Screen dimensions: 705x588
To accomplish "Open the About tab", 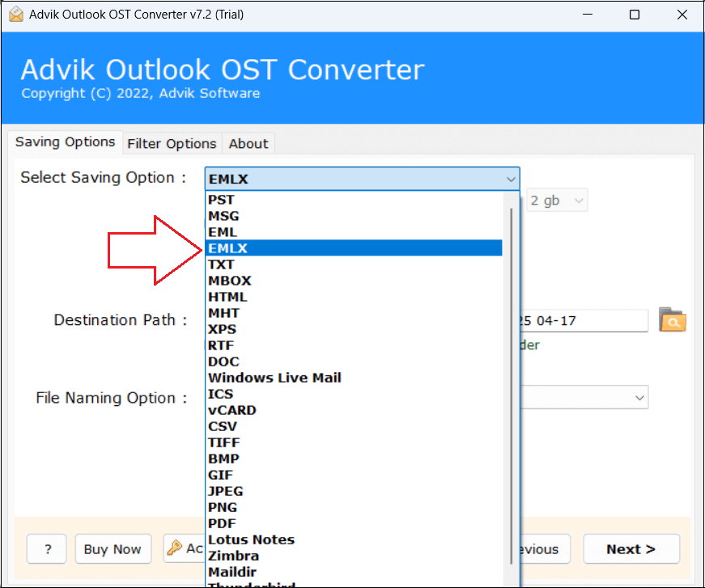I will 248,144.
